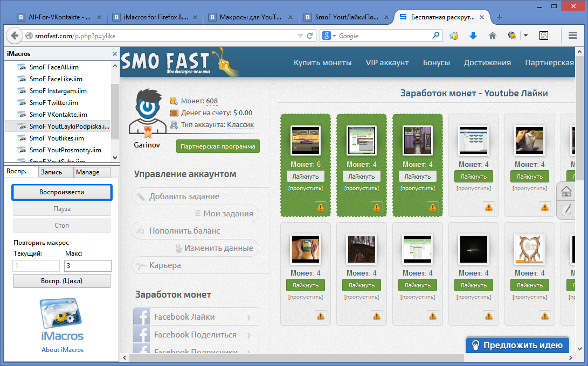Select SmoF VKontakte.iim macro

coord(58,115)
